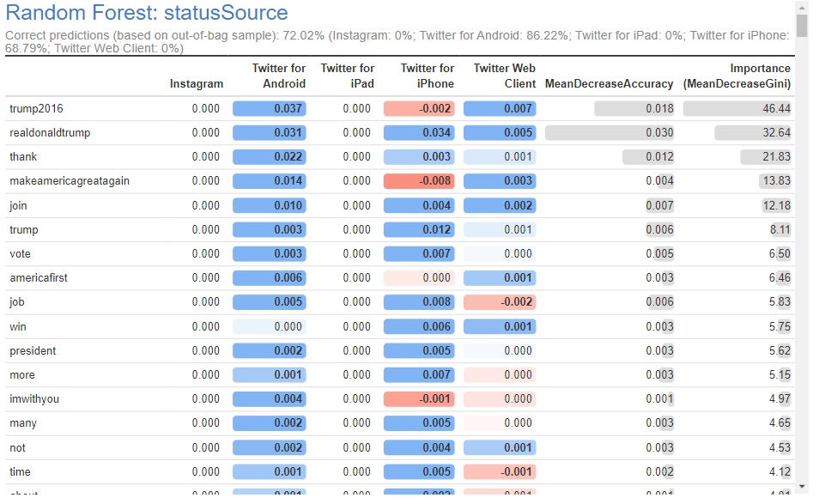Click the vertical scrollbar thumb
This screenshot has width=819, height=504.
[802, 26]
